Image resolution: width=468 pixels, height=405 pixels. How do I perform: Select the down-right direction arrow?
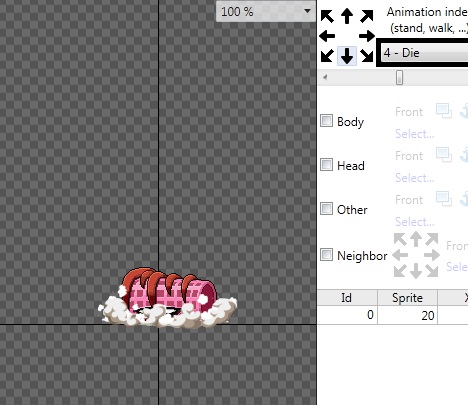coord(367,55)
